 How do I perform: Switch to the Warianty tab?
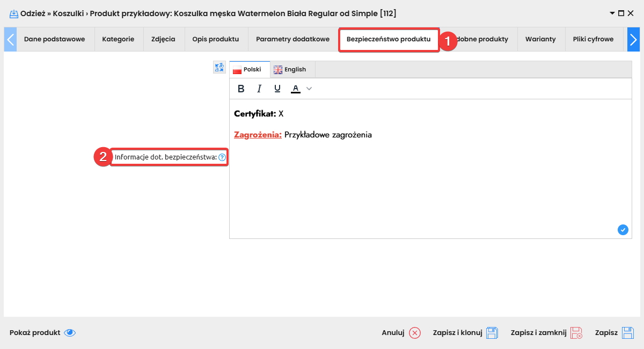pyautogui.click(x=540, y=39)
